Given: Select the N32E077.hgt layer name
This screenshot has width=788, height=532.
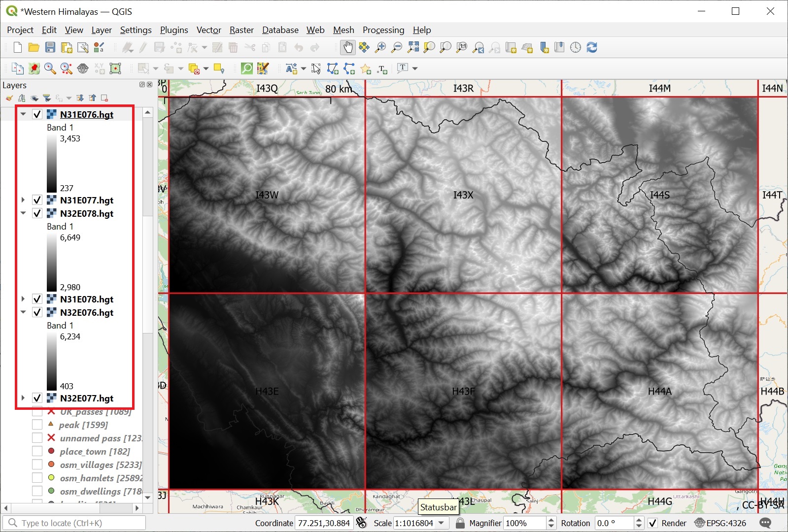Looking at the screenshot, I should (x=87, y=398).
